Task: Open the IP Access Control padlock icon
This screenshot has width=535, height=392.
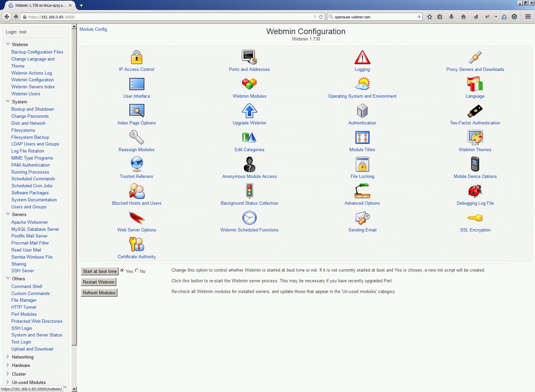Action: click(136, 57)
